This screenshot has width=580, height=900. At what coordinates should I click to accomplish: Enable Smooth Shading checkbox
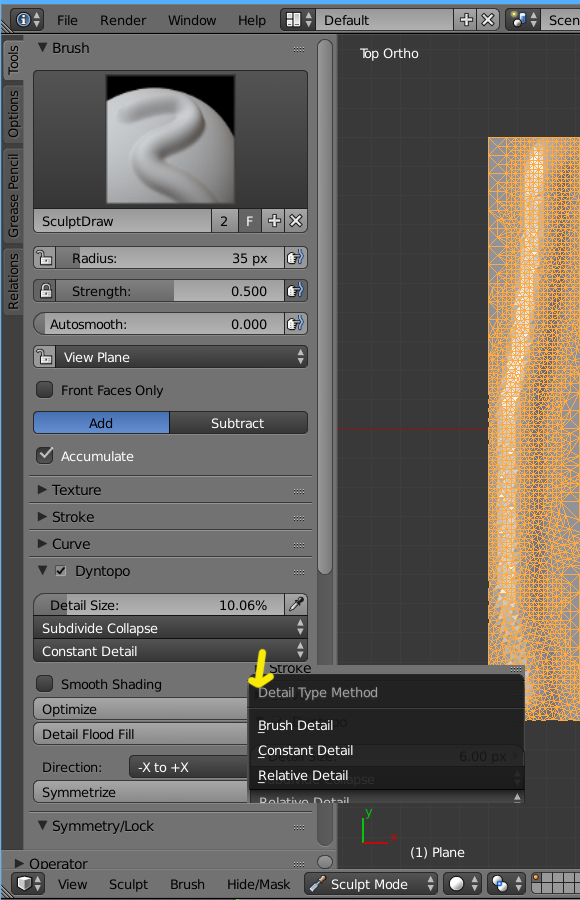[45, 684]
